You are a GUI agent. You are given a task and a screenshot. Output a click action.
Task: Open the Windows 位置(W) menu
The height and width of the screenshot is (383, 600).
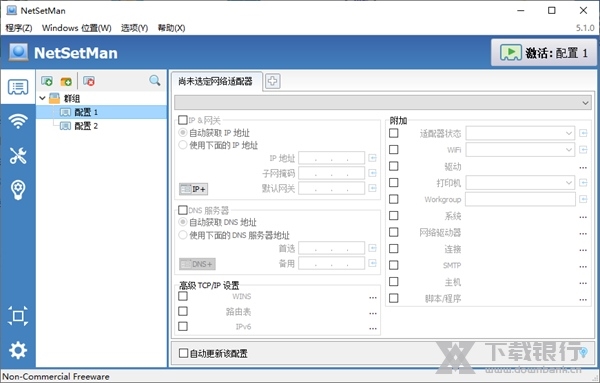77,28
